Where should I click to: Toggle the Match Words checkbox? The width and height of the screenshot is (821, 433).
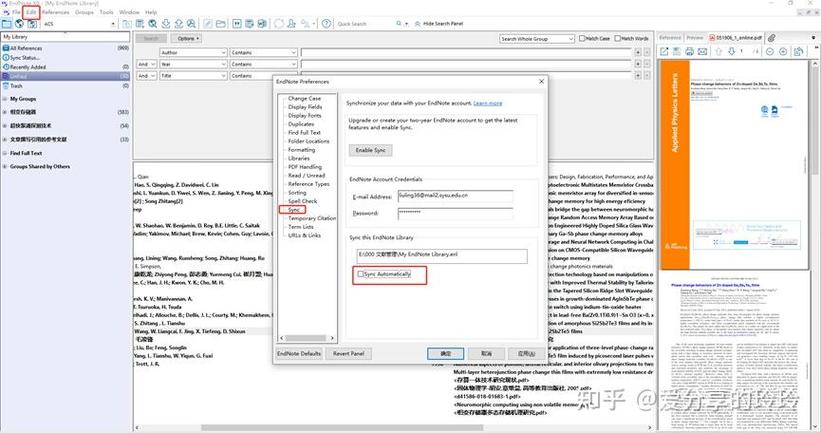tap(617, 39)
